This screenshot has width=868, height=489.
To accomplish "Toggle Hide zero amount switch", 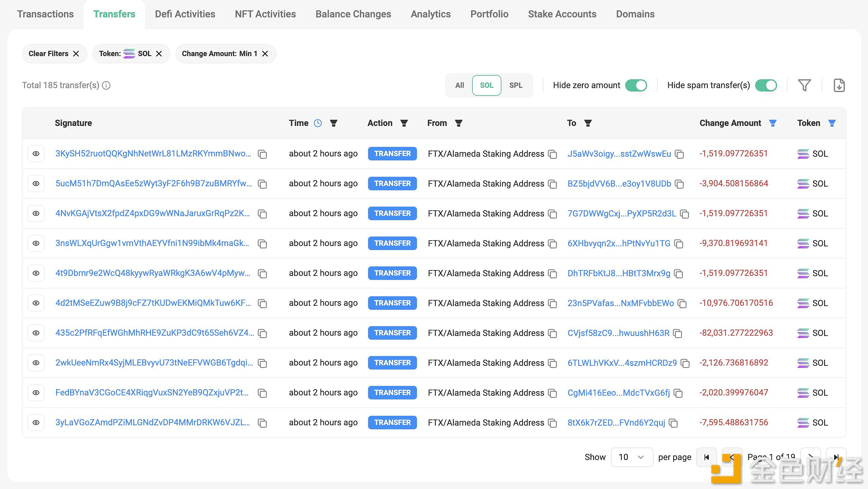I will pos(636,85).
